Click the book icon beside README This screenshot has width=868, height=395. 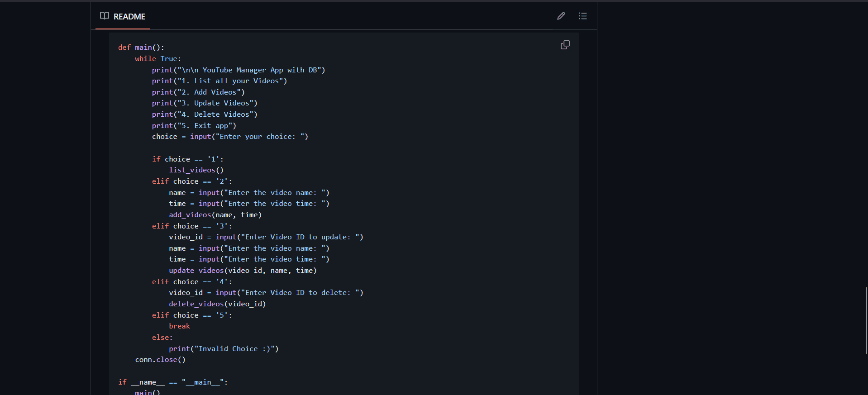click(x=105, y=16)
